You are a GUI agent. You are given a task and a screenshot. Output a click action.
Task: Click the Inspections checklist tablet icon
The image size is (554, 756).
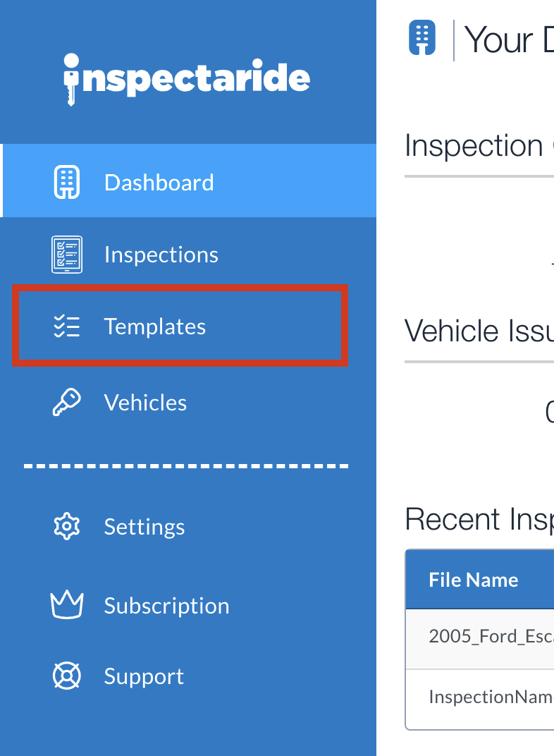coord(67,254)
